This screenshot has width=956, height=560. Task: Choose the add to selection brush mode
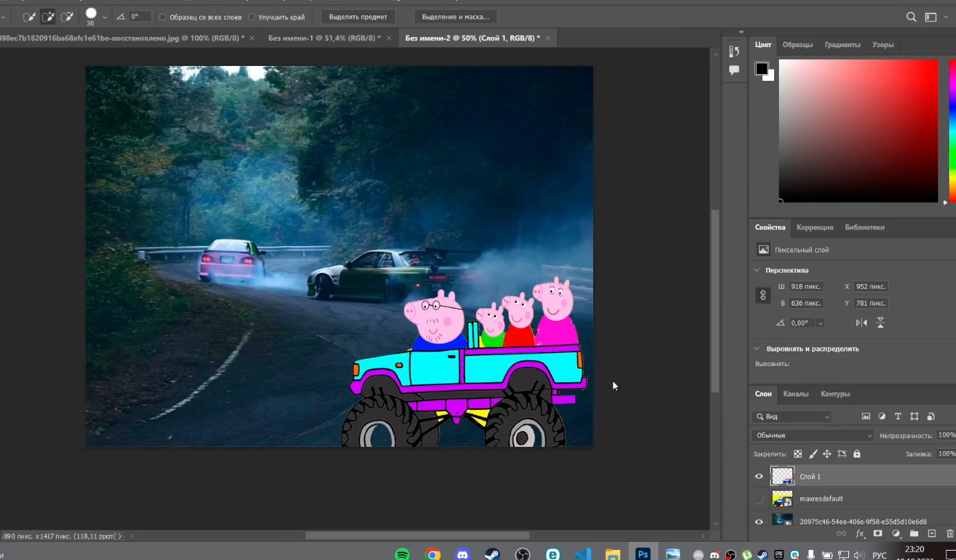(x=48, y=17)
